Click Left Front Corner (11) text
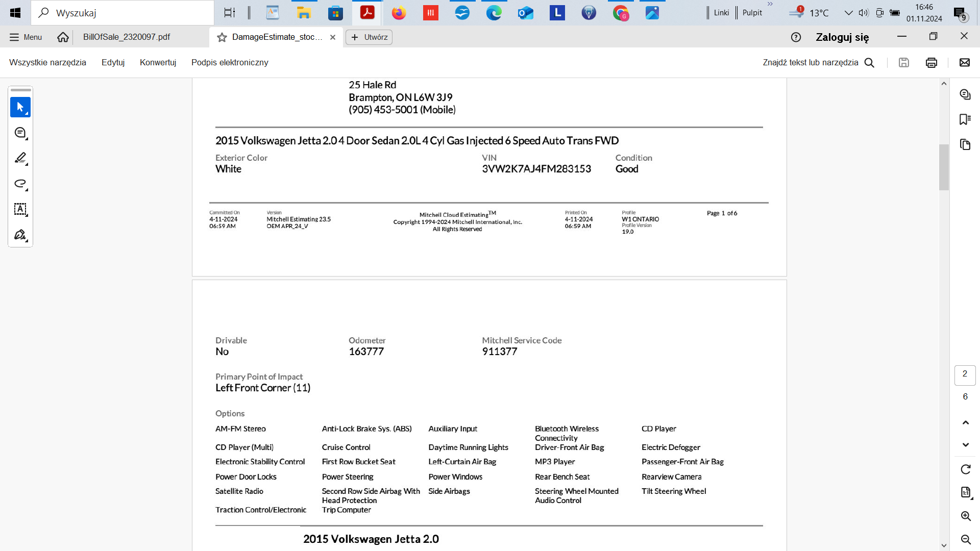The image size is (980, 551). (263, 388)
